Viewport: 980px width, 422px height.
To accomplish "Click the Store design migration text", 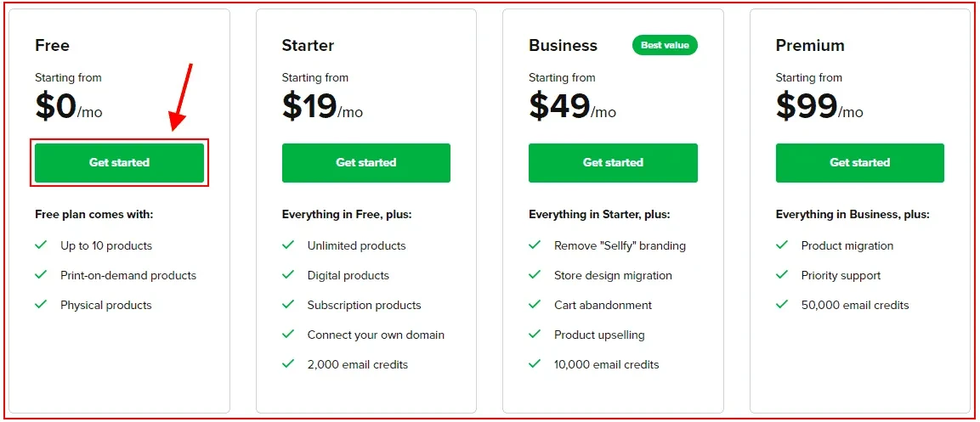I will click(x=613, y=275).
